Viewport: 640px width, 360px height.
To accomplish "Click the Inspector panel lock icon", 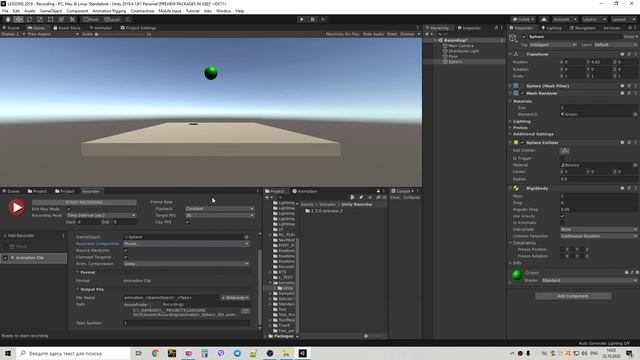I will (630, 28).
